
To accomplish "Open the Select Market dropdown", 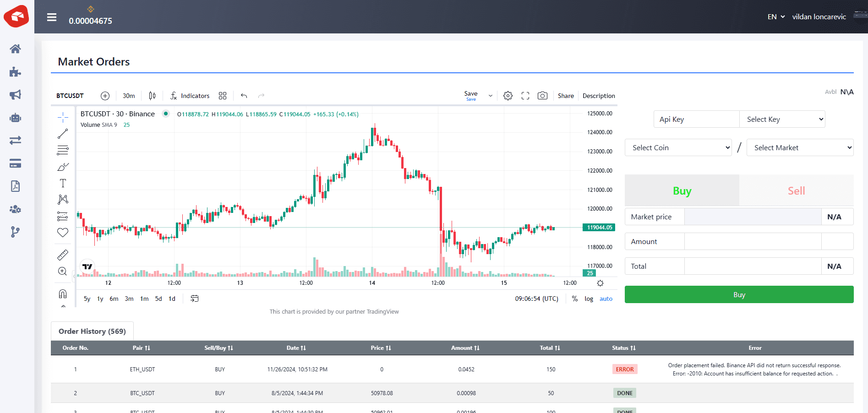I will coord(800,147).
